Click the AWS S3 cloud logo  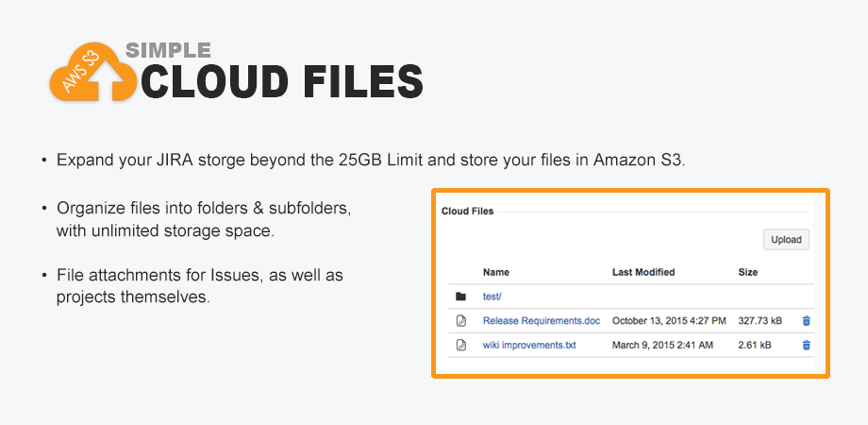[93, 73]
